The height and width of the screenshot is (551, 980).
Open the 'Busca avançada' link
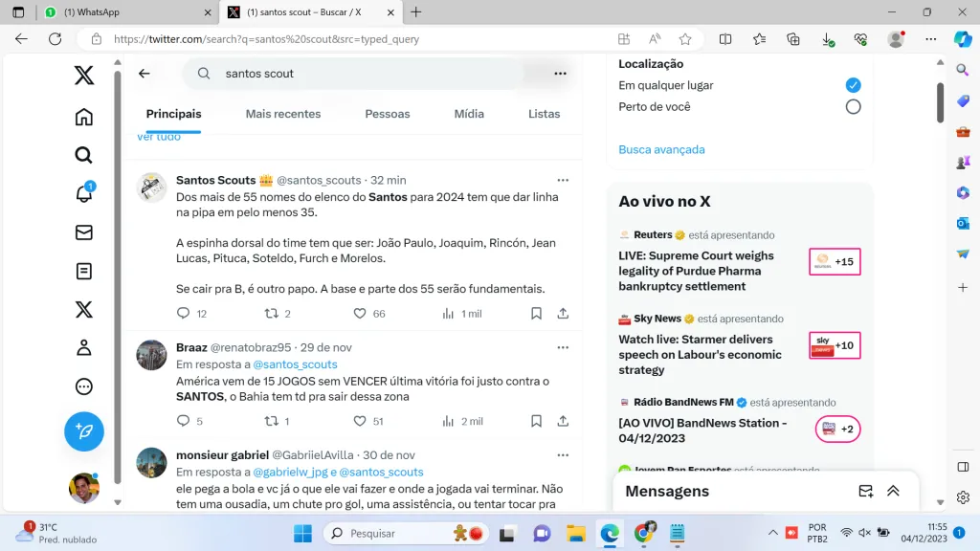[x=661, y=149]
